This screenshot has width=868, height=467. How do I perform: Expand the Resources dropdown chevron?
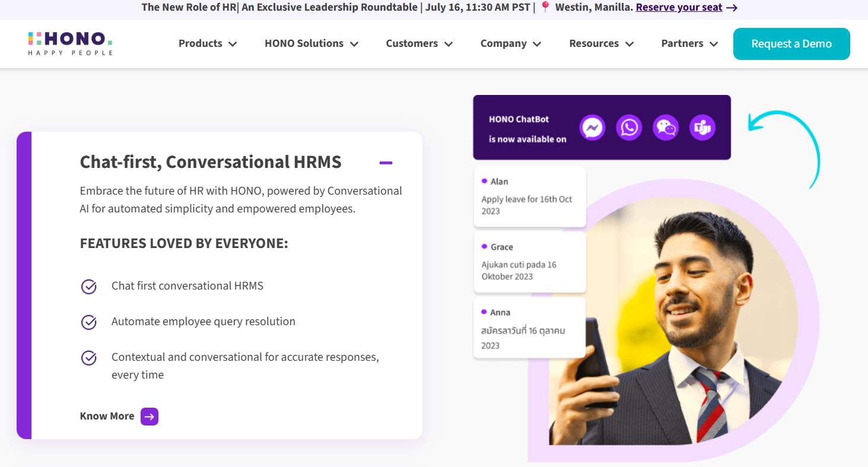tap(629, 44)
